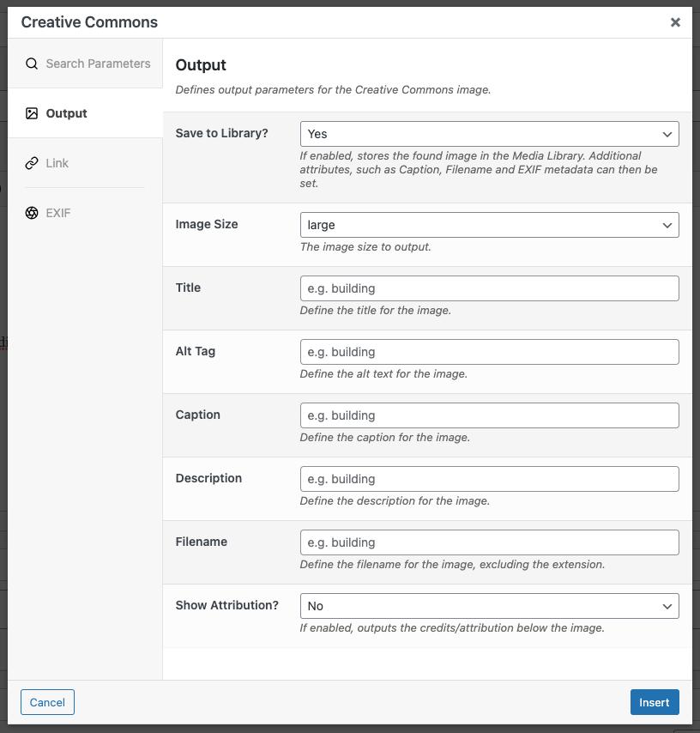Open the Image Size dropdown
Image resolution: width=700 pixels, height=733 pixels.
[x=489, y=225]
